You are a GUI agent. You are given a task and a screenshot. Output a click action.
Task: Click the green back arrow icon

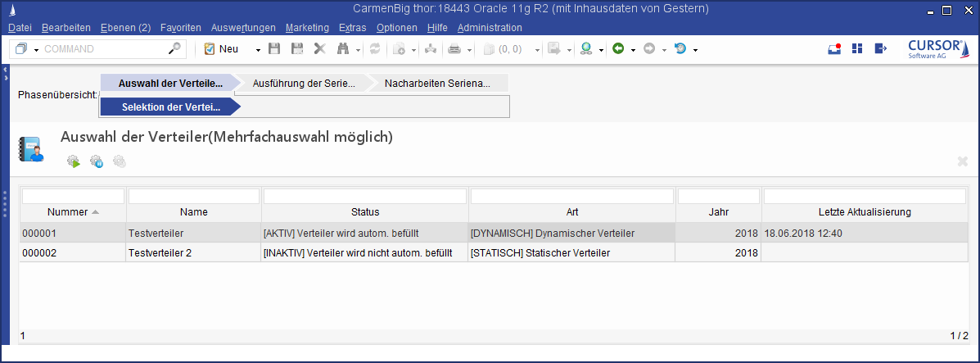pyautogui.click(x=618, y=49)
